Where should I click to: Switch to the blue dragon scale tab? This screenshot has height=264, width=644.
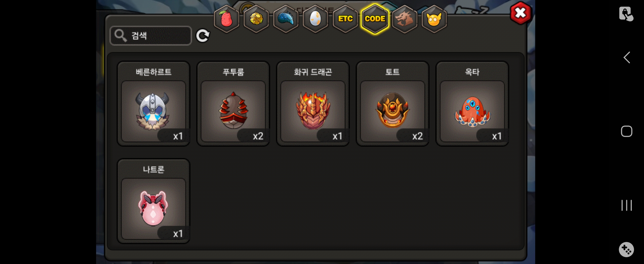[286, 19]
